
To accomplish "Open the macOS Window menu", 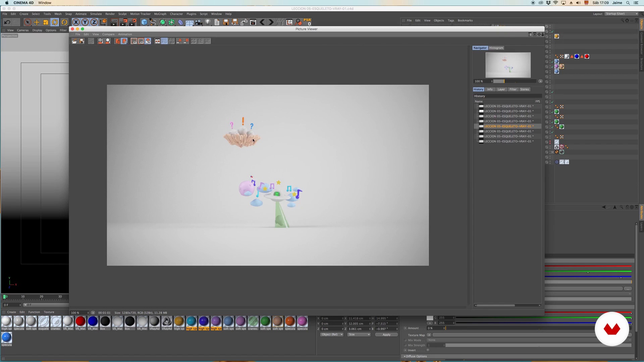I will tap(45, 3).
